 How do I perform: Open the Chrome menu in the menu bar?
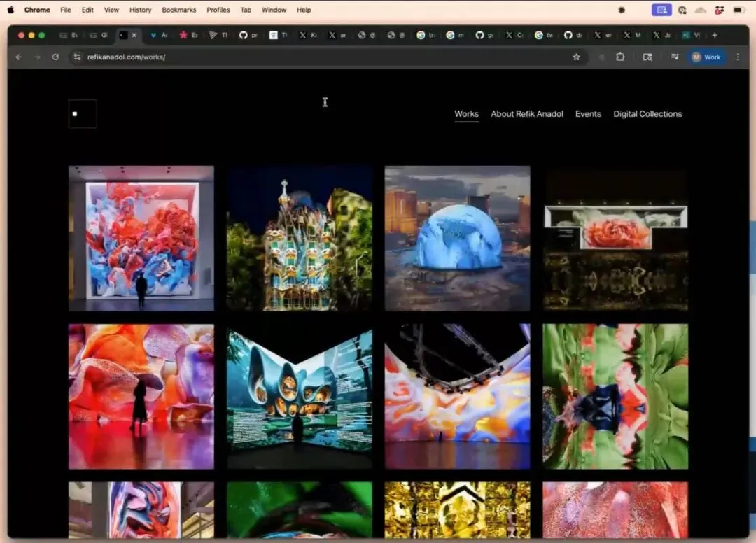(37, 10)
